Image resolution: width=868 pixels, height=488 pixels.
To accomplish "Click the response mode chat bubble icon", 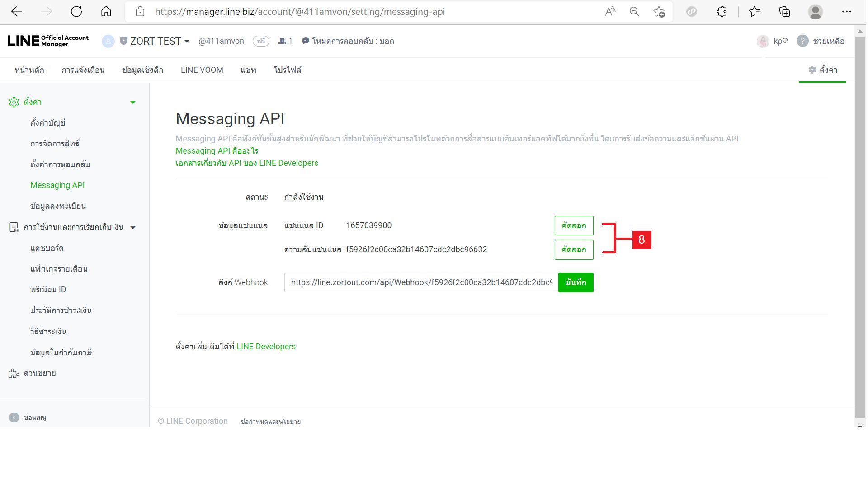I will point(306,41).
